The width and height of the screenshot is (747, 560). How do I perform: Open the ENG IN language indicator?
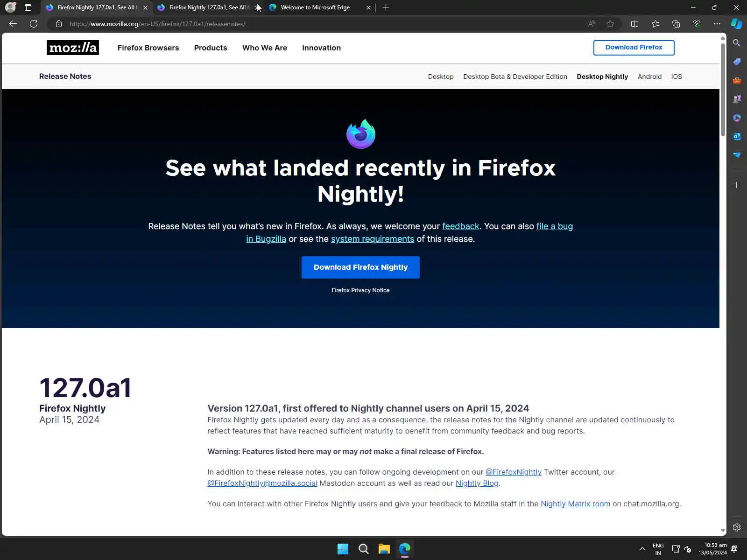(x=658, y=549)
